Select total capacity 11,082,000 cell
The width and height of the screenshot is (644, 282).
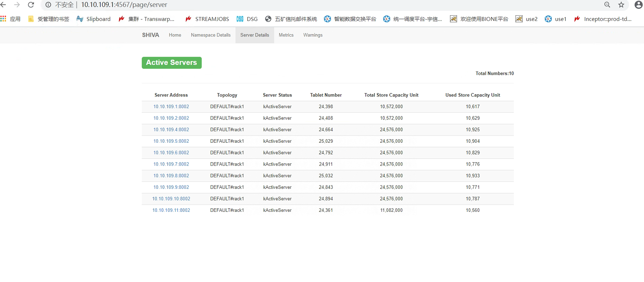tap(391, 210)
